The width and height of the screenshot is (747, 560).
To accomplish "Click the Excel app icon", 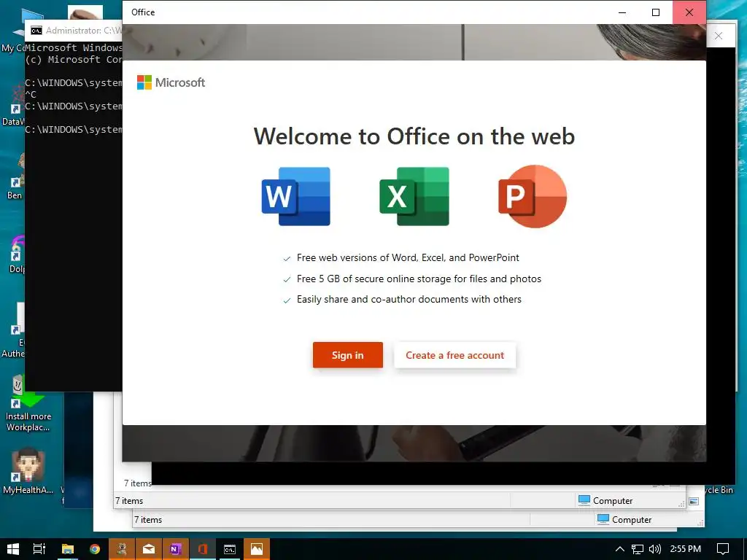I will point(414,196).
